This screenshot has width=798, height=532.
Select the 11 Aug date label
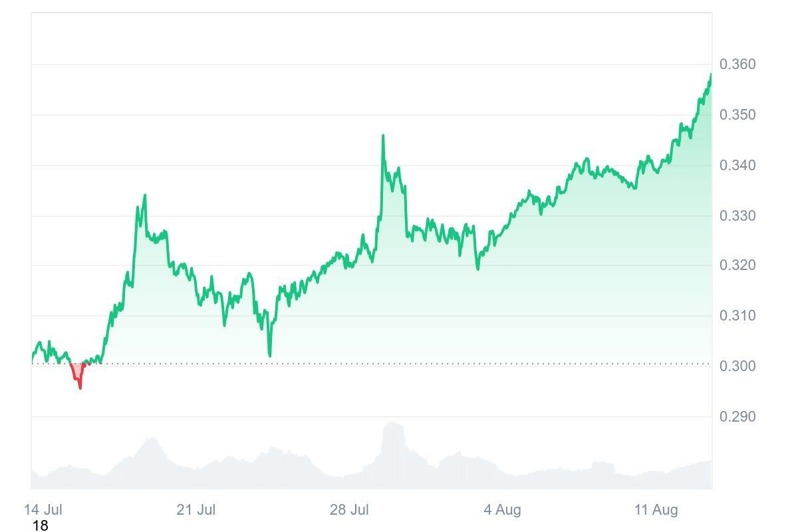point(656,510)
